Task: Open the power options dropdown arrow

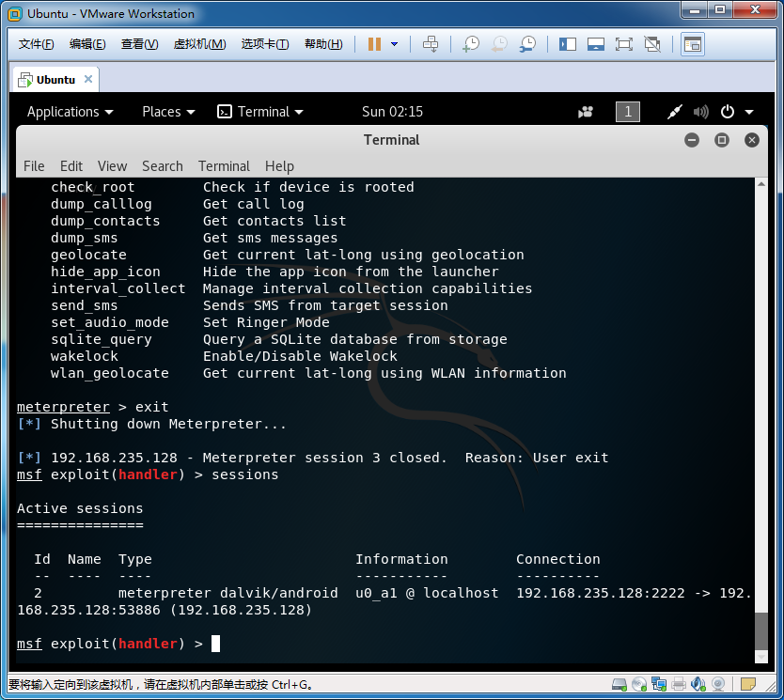Action: coord(395,44)
